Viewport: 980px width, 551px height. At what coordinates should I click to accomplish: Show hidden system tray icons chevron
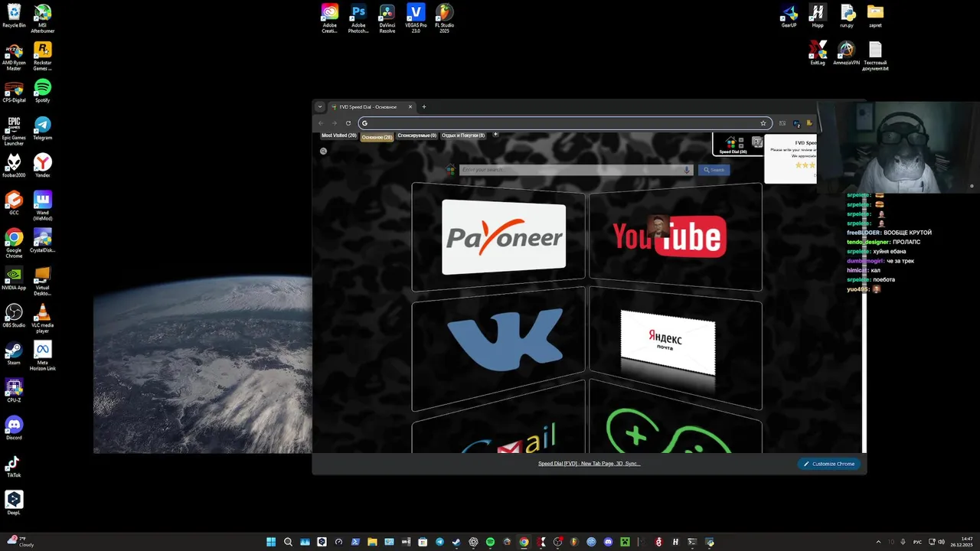tap(877, 542)
